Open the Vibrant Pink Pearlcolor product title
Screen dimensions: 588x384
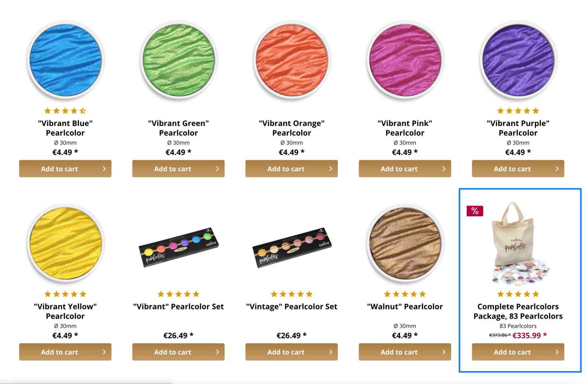404,128
